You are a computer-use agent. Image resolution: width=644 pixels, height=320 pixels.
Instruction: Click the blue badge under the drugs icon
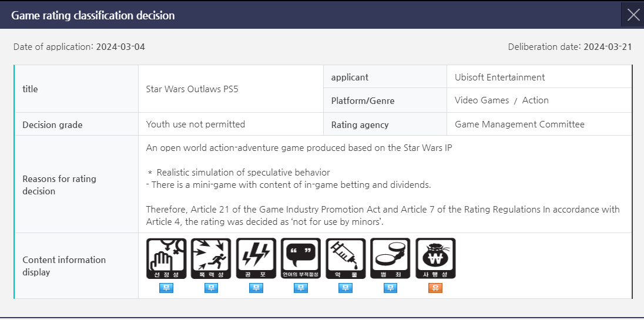[x=346, y=288]
